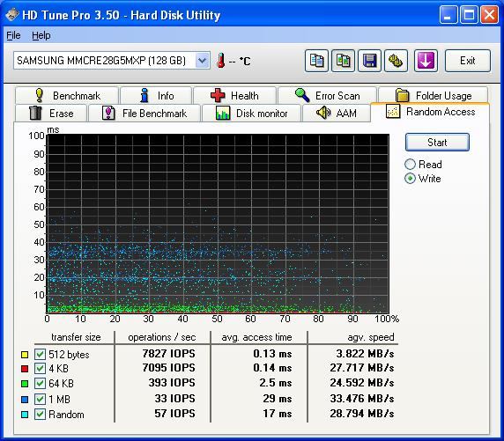Viewport: 504px width, 441px height.
Task: Click the thermometer temperature indicator icon
Action: pyautogui.click(x=221, y=61)
